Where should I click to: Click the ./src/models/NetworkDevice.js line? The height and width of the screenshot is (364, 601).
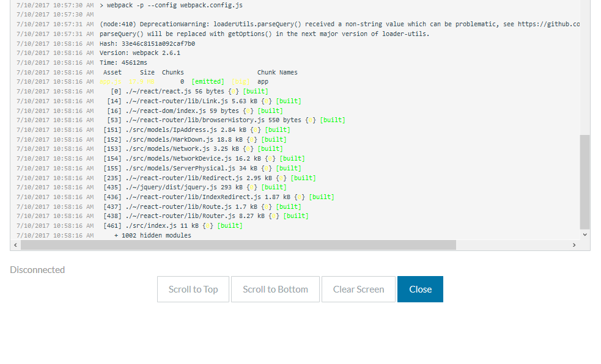(204, 158)
